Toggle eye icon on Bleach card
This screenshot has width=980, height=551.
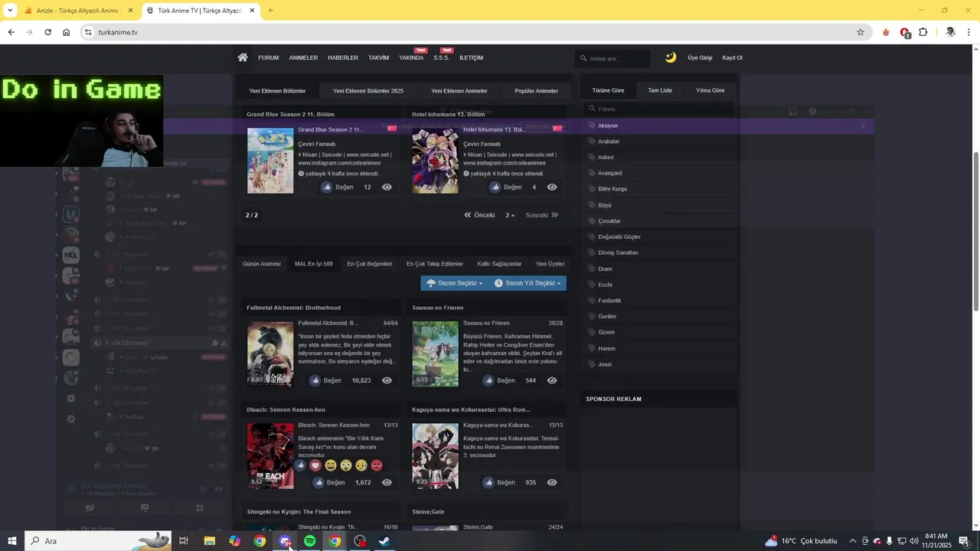click(387, 483)
